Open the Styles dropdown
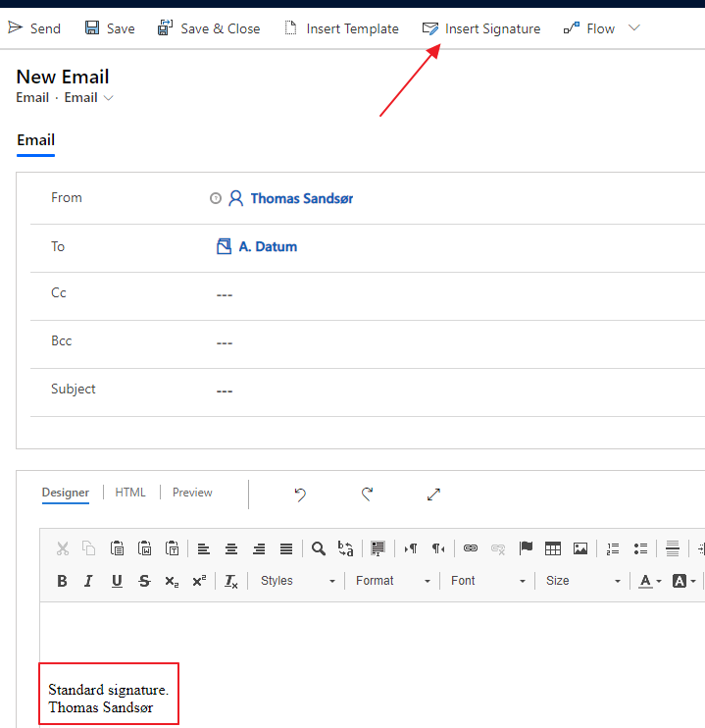The width and height of the screenshot is (705, 728). (x=297, y=581)
